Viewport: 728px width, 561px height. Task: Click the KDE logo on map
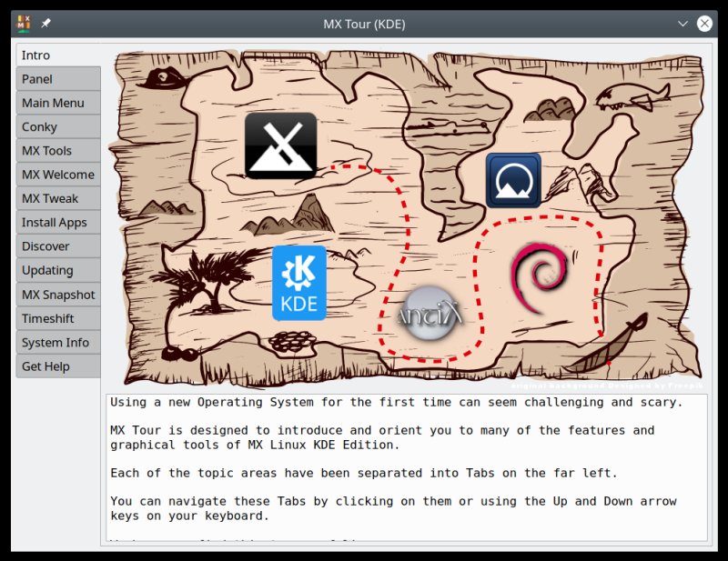[299, 283]
